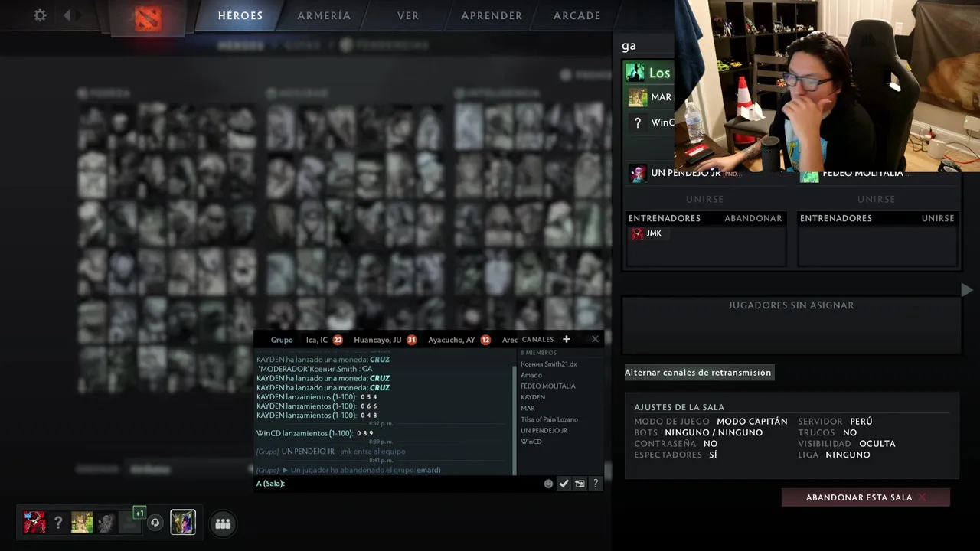Go back using the left arrow

[67, 15]
